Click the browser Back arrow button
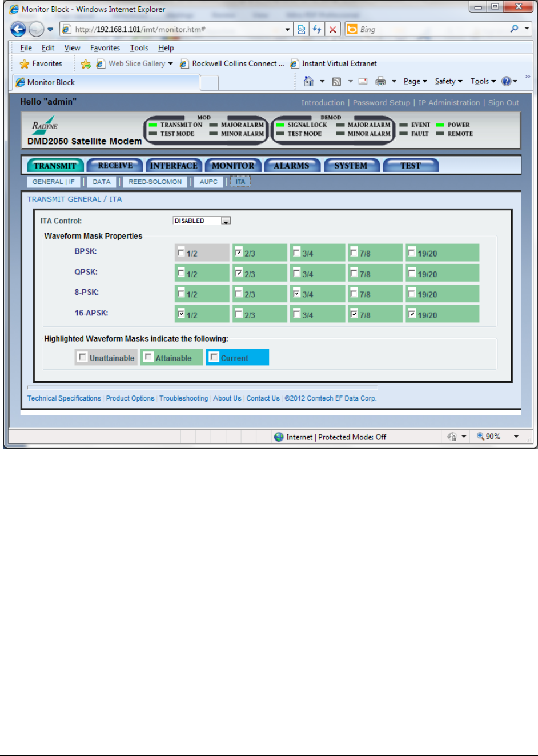The height and width of the screenshot is (756, 538). click(18, 29)
